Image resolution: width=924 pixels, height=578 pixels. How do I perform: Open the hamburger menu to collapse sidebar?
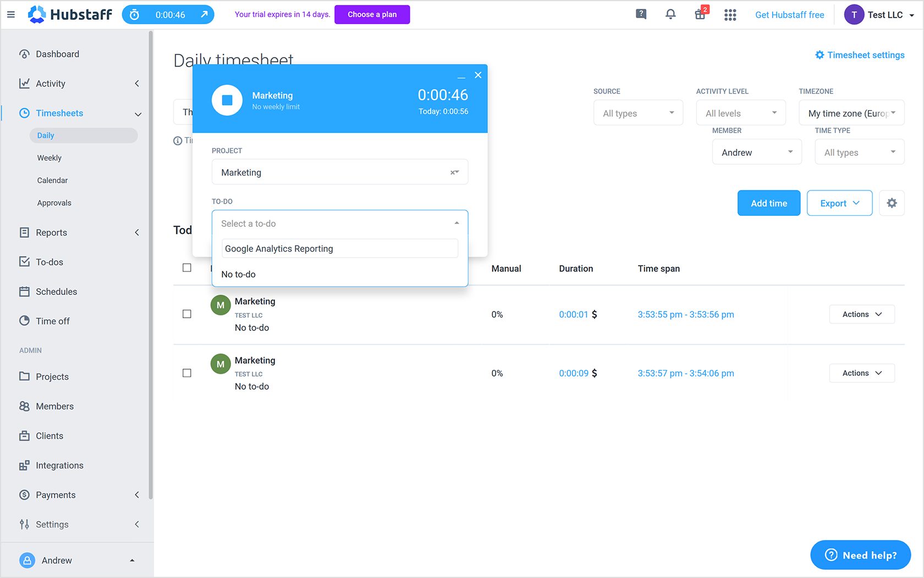(x=11, y=14)
